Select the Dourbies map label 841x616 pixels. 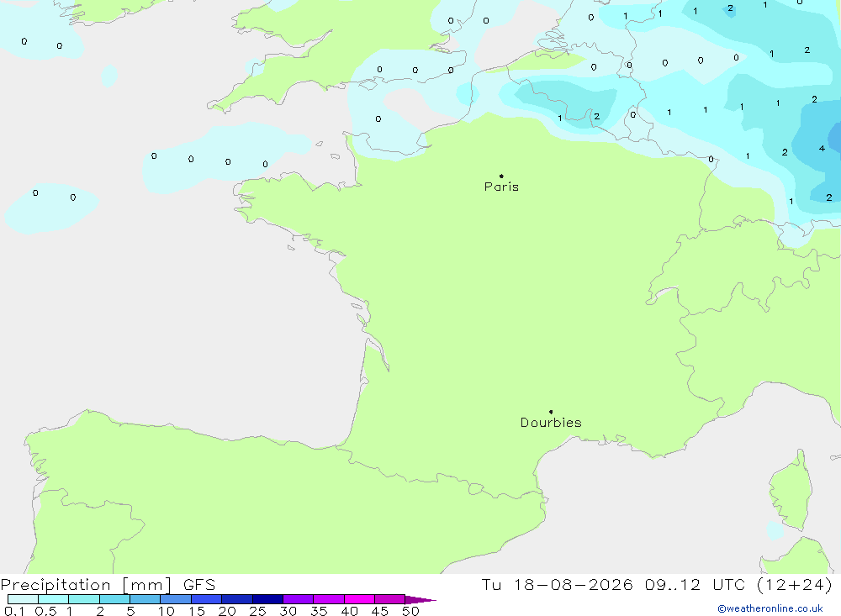click(551, 423)
